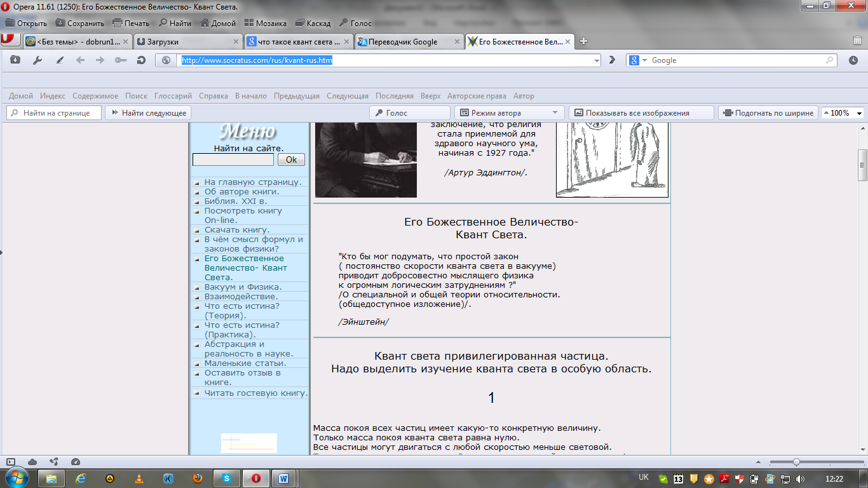
Task: Click the globe site-info badge
Action: pyautogui.click(x=166, y=60)
